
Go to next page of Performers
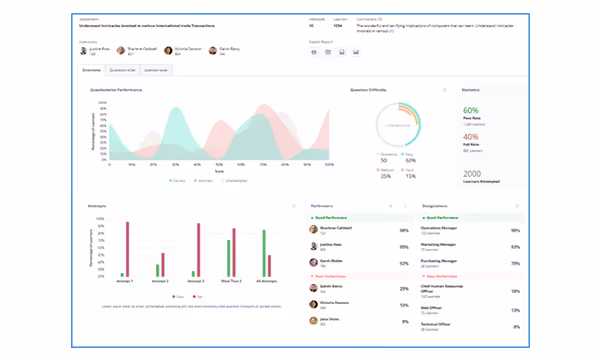click(x=405, y=206)
